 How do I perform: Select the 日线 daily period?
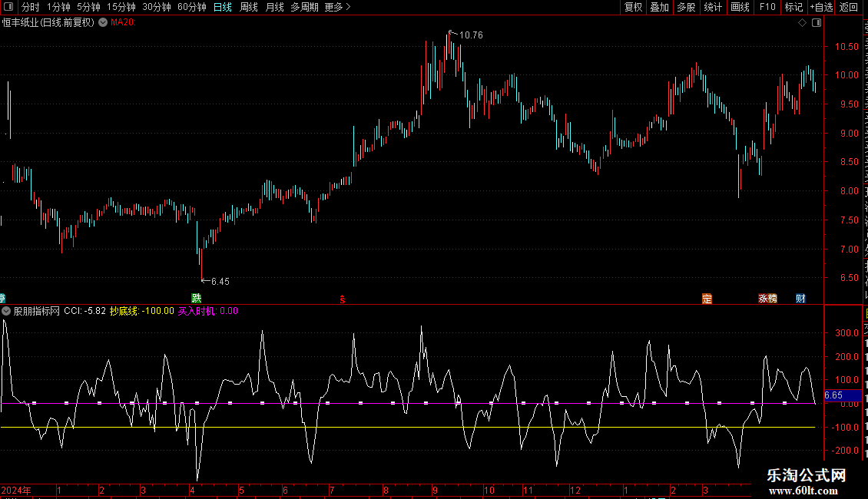223,7
